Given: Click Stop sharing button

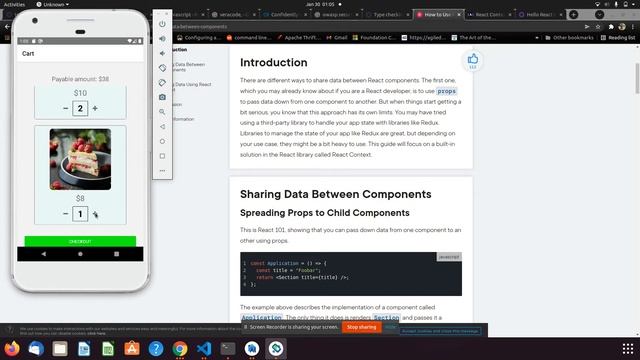Looking at the screenshot, I should (362, 327).
